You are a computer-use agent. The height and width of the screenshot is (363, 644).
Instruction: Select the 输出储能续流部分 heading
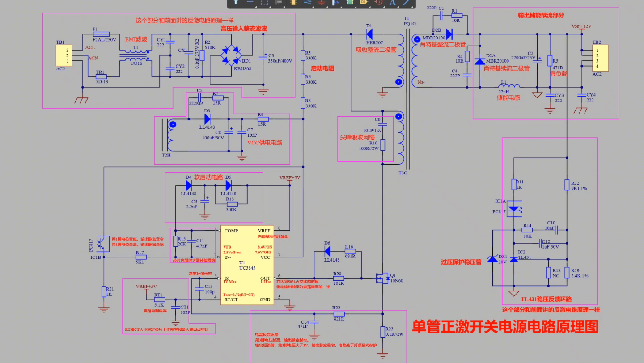541,15
